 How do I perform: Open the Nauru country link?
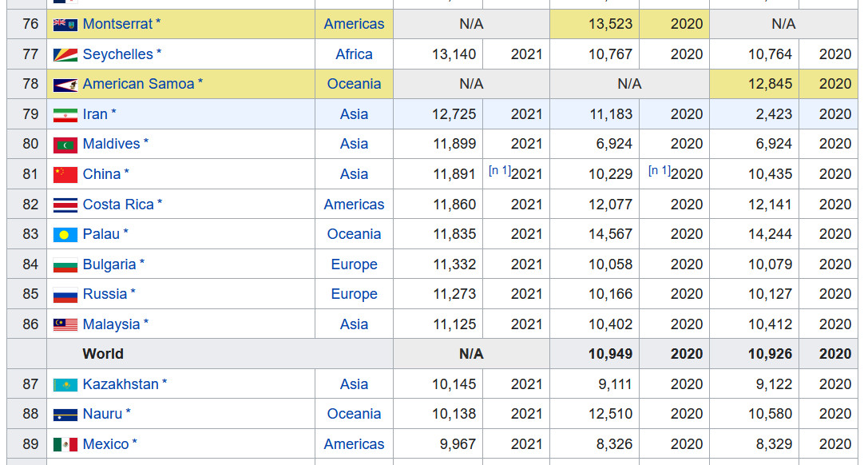pyautogui.click(x=102, y=414)
